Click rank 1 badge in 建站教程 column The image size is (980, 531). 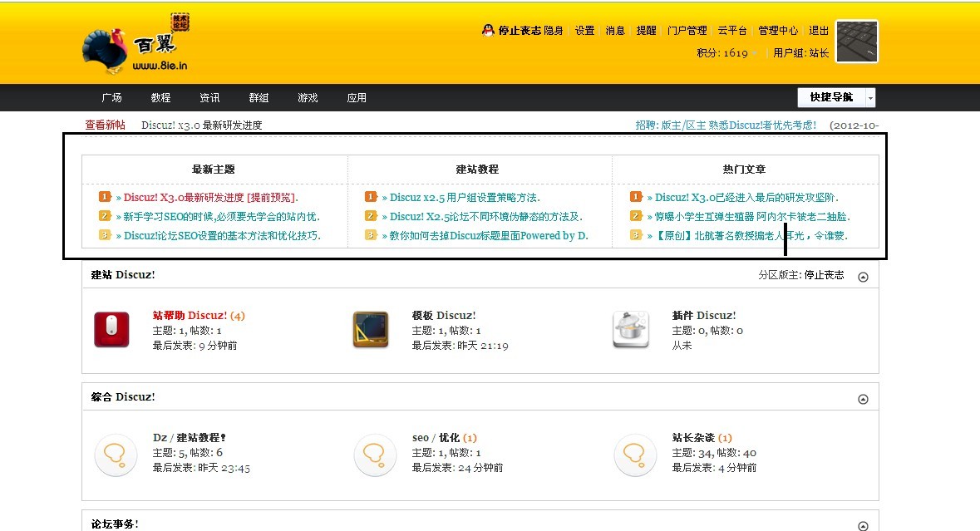tap(372, 197)
